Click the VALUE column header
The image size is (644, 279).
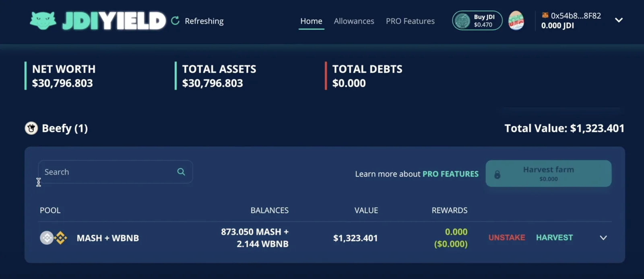coord(366,210)
